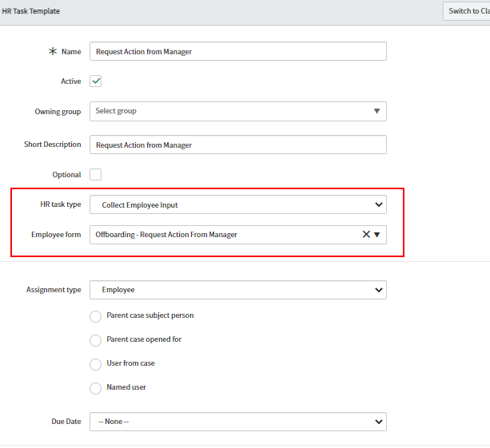The image size is (490, 448).
Task: Uncheck the Active checkbox
Action: (x=96, y=81)
